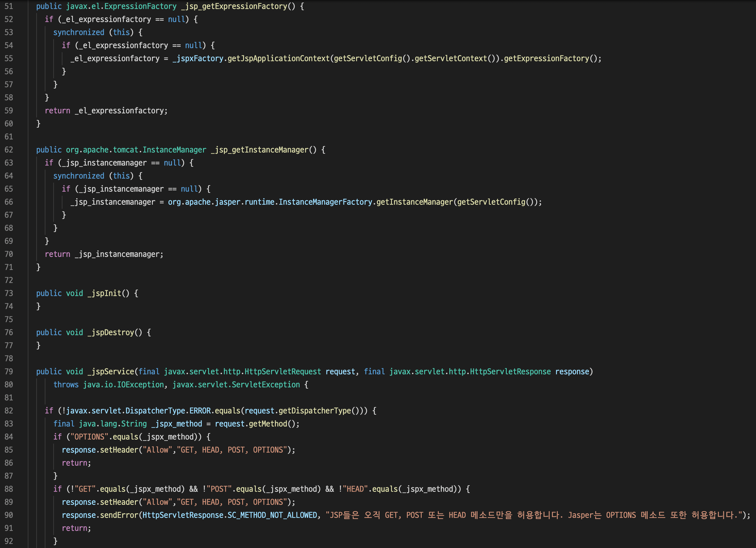Click setHeader call on line 89

point(119,502)
